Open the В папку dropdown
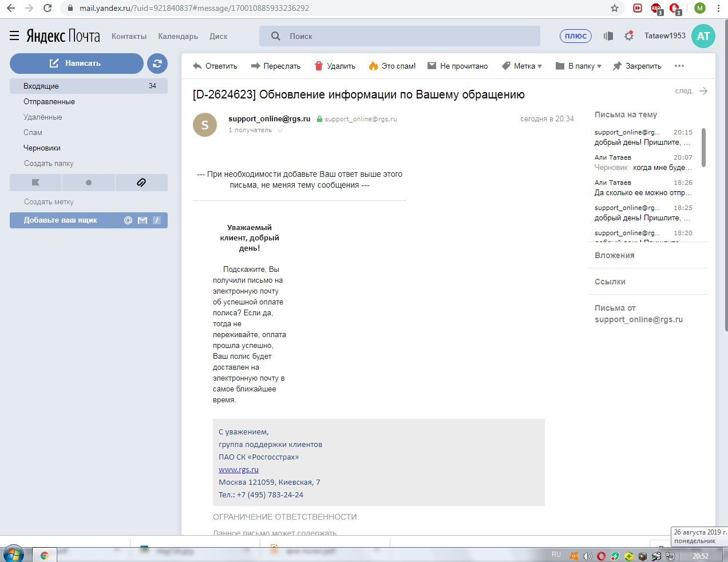This screenshot has height=562, width=728. [x=579, y=66]
